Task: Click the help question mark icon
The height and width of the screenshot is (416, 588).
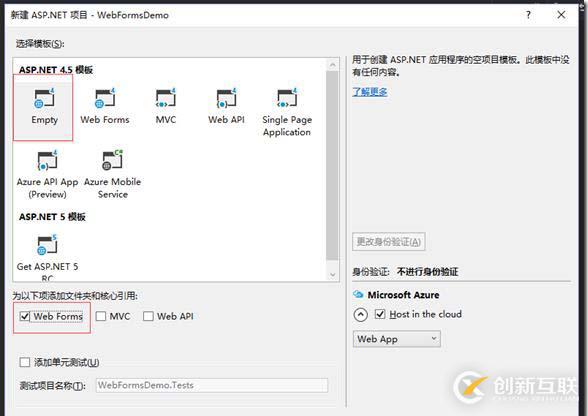Action: [x=528, y=15]
